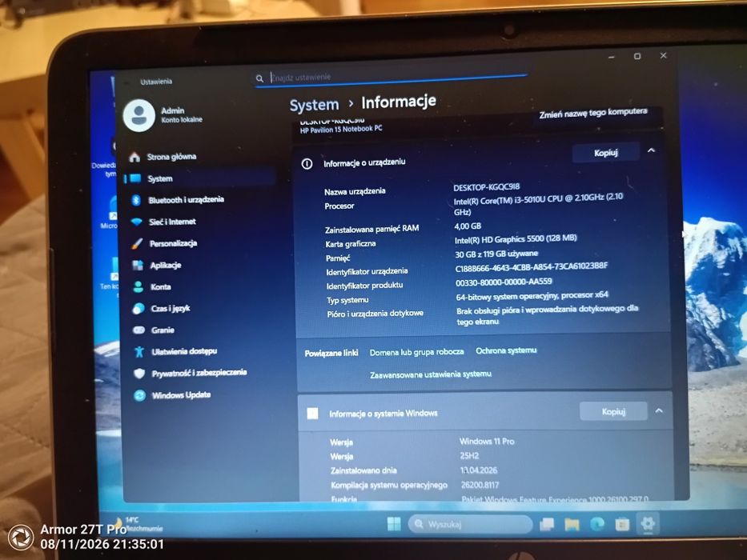Go to Sieć i Internet settings
Image resolution: width=747 pixels, height=560 pixels.
[172, 222]
